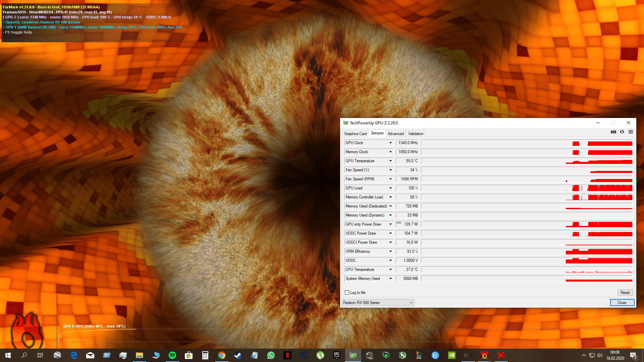The width and height of the screenshot is (644, 362).
Task: Expand the GPU Clock sensor dropdown
Action: pos(390,143)
